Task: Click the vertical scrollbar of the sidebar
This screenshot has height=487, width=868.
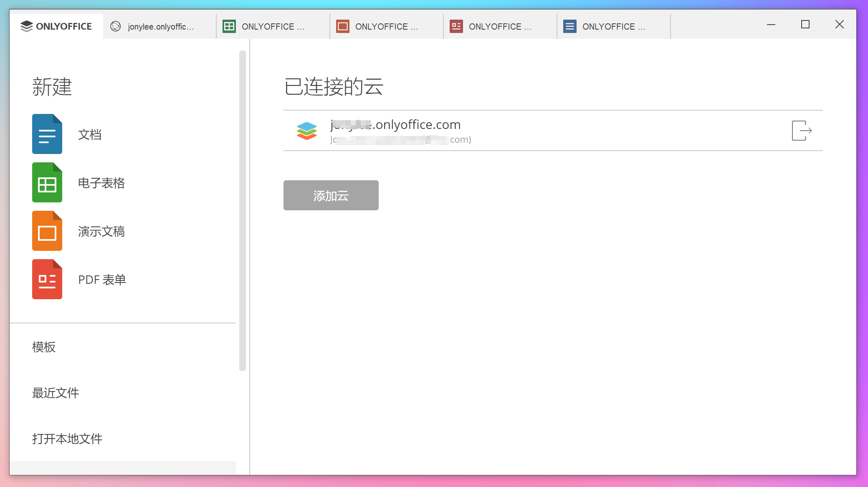Action: coord(242,209)
